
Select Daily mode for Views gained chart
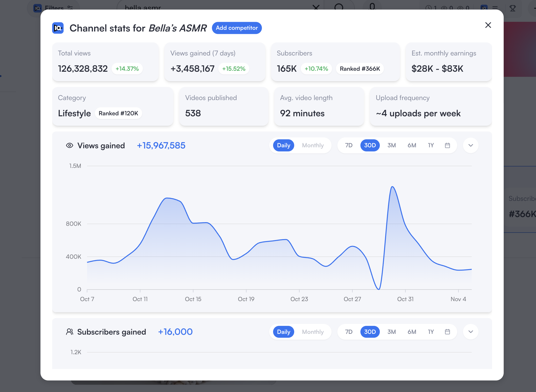[284, 145]
